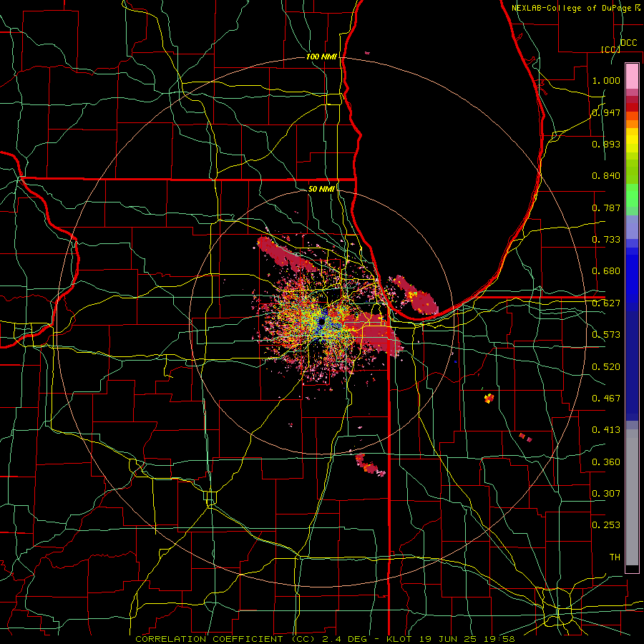Click the 0.467 scale value
Viewport: 644px width, 644px height.
click(606, 399)
